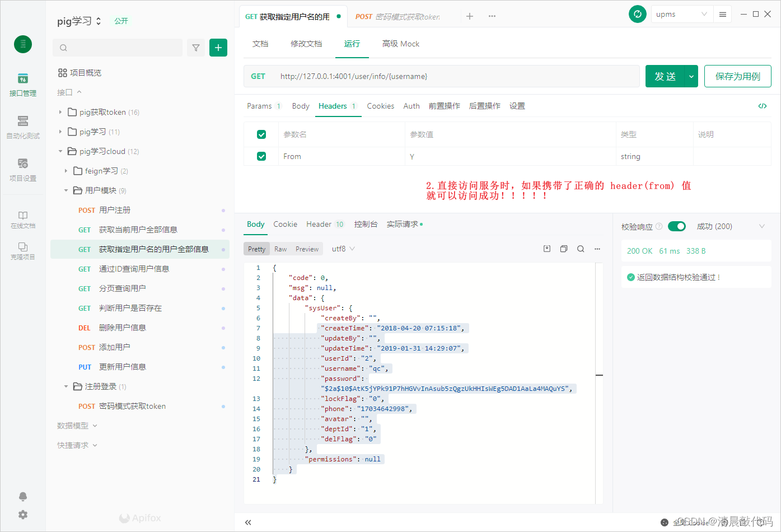The width and height of the screenshot is (781, 532).
Task: Select the DEL 删除用户信息 endpoint
Action: [x=140, y=328]
